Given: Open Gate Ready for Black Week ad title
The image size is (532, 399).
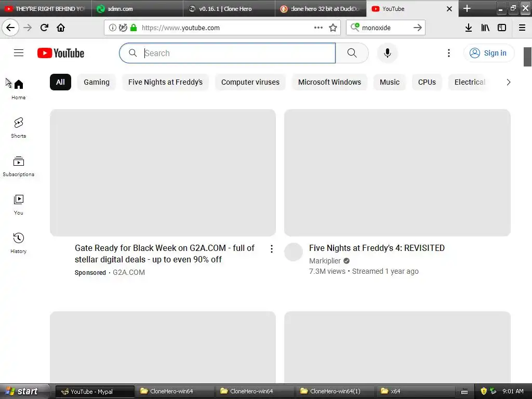Looking at the screenshot, I should coord(165,254).
